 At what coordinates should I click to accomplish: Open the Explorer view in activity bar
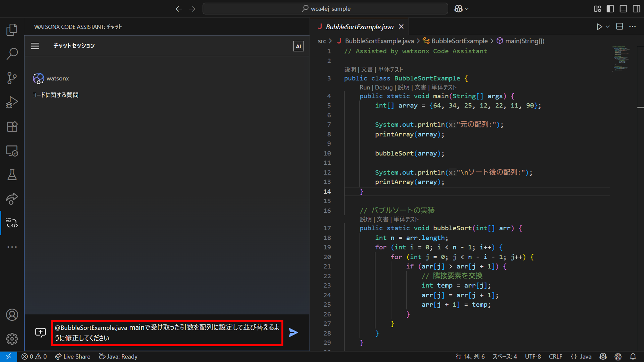12,30
